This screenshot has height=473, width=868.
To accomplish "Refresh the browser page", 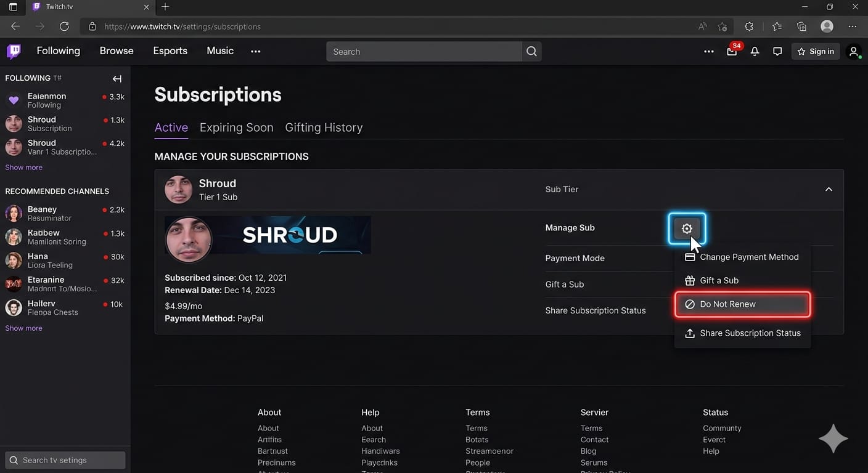I will (64, 26).
